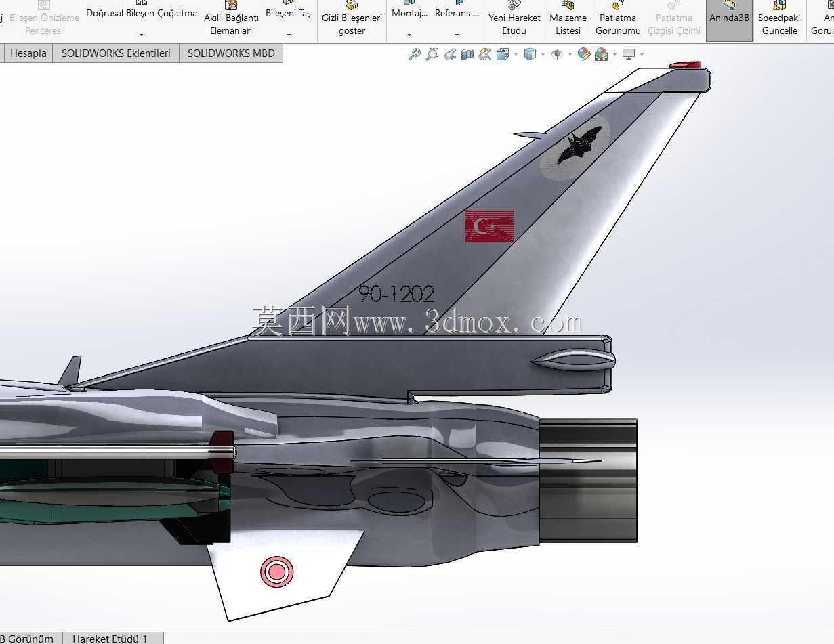This screenshot has height=644, width=834.
Task: Select the engine exhaust nozzle
Action: (x=587, y=480)
